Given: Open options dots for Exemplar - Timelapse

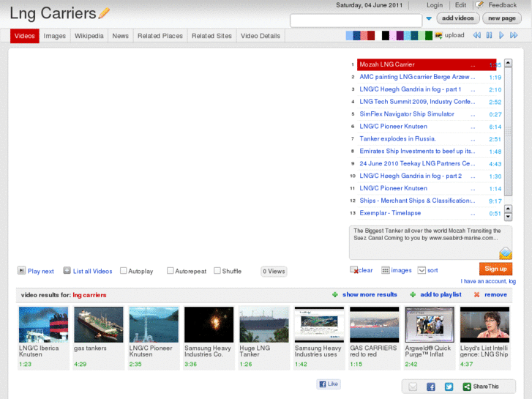Looking at the screenshot, I should [x=473, y=215].
